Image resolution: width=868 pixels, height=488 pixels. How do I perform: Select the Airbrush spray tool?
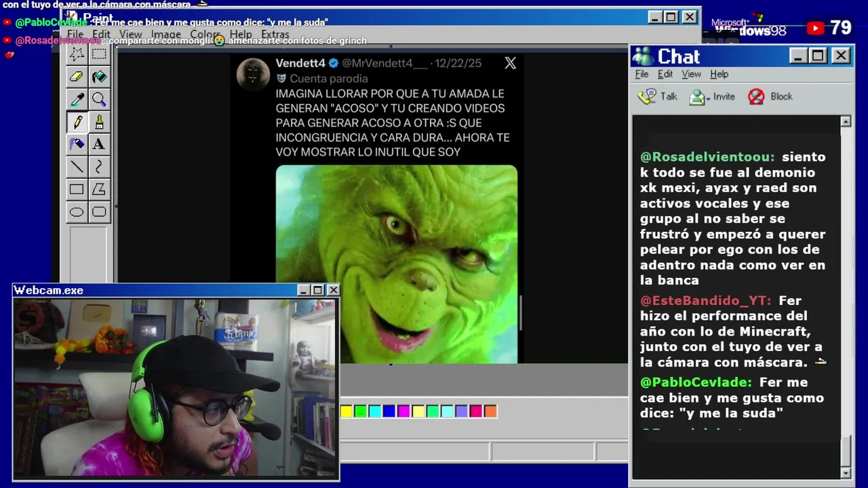pyautogui.click(x=77, y=144)
